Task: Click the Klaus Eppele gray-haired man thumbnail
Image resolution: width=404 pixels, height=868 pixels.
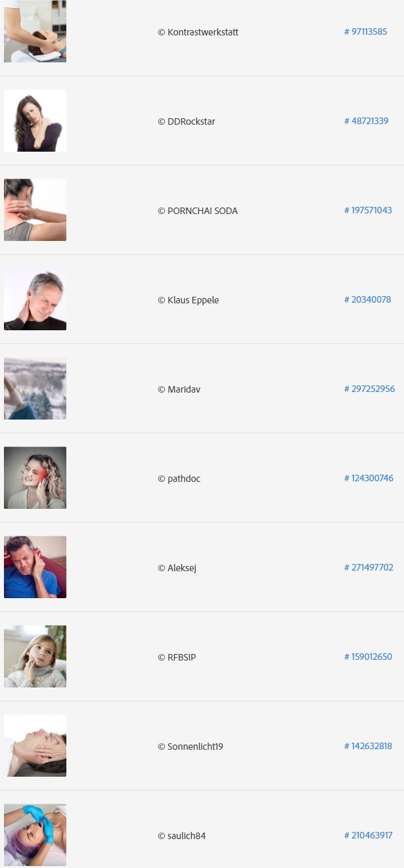Action: tap(35, 299)
